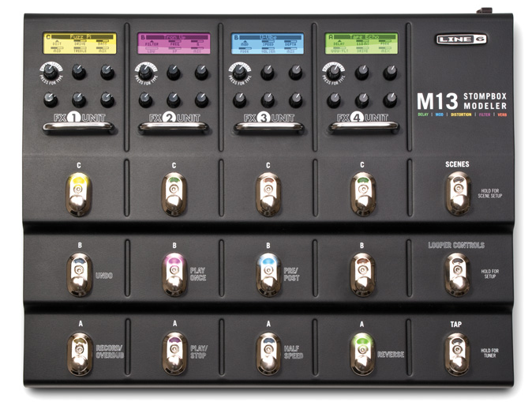
Task: Stomp the A footswitch beside Play/Stop
Action: pos(174,354)
